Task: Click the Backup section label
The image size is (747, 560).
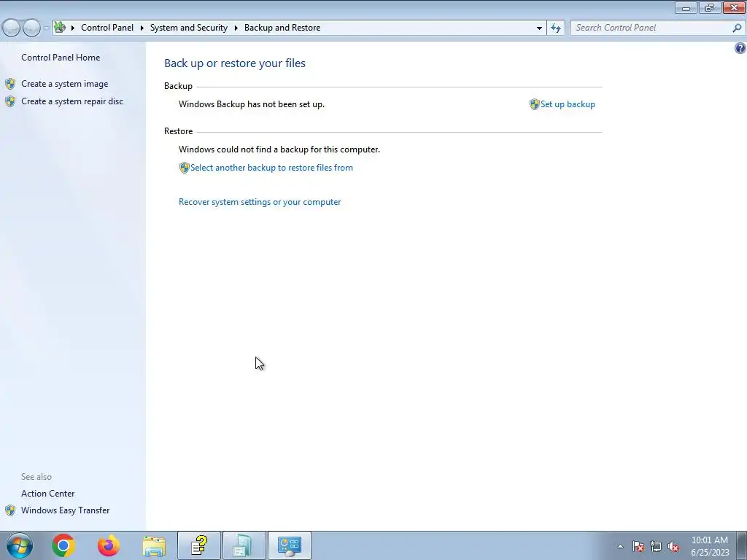Action: click(x=178, y=86)
